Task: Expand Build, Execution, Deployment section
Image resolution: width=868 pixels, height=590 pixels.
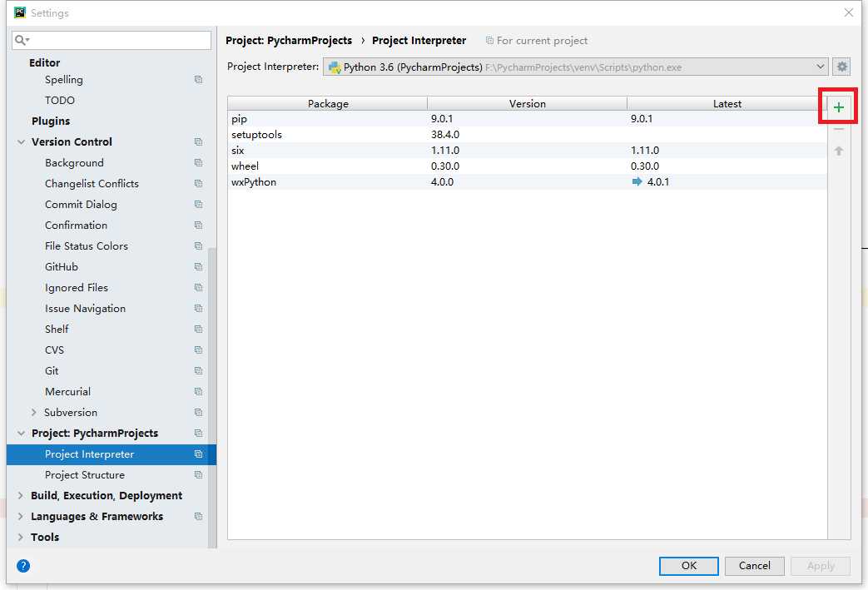Action: [x=21, y=495]
